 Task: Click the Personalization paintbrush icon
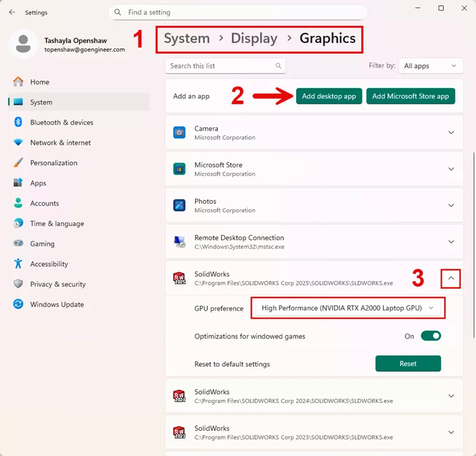coord(18,162)
